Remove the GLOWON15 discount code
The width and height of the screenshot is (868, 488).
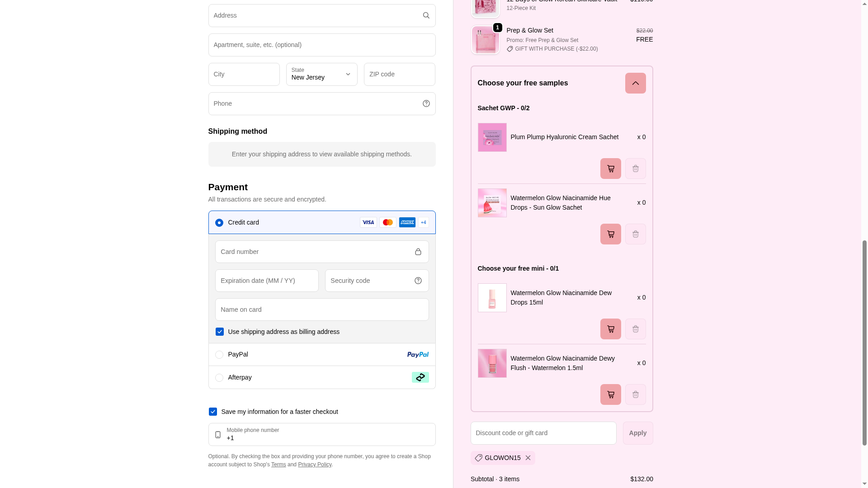528,458
